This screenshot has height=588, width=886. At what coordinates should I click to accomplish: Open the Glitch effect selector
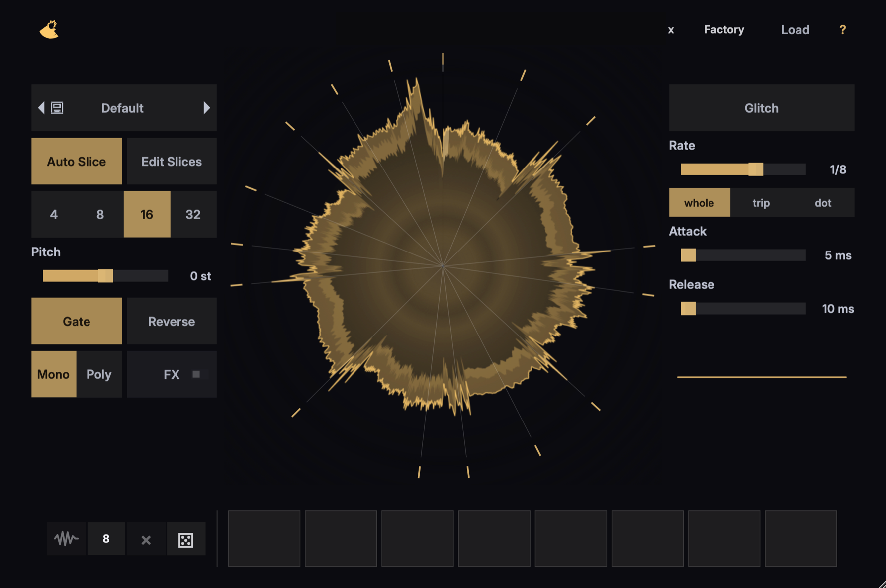[x=762, y=108]
